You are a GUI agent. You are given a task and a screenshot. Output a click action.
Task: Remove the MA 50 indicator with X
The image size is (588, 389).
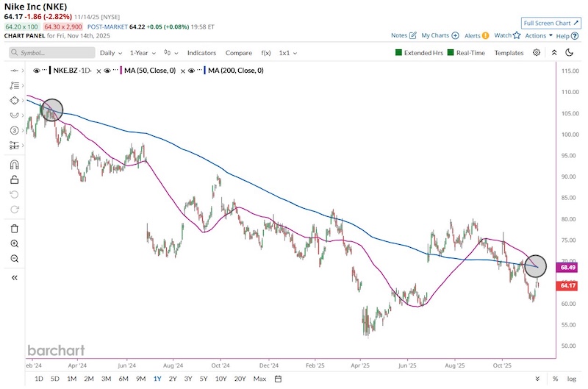click(182, 71)
